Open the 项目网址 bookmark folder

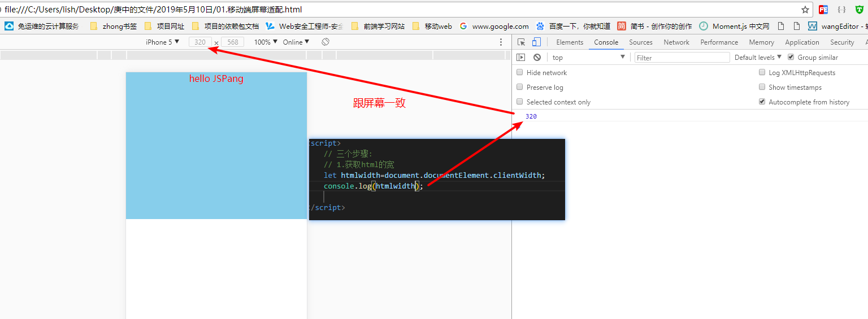pyautogui.click(x=164, y=26)
